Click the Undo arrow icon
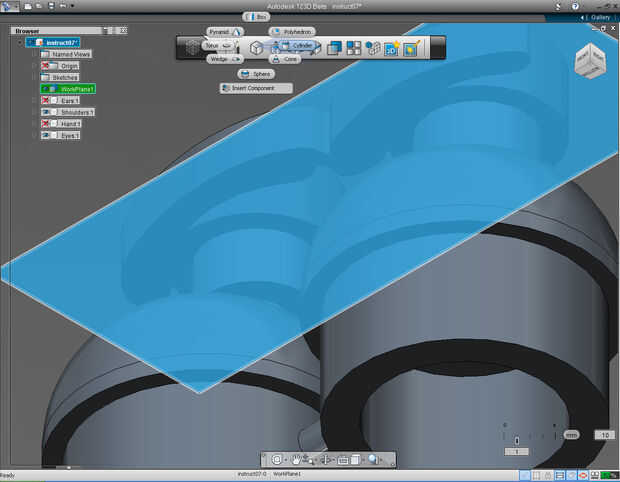 [63, 6]
